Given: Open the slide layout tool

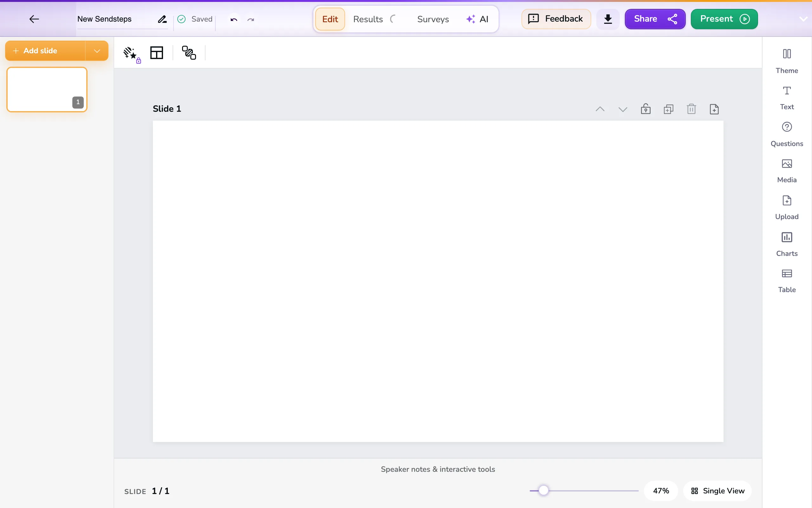Looking at the screenshot, I should click(x=156, y=53).
